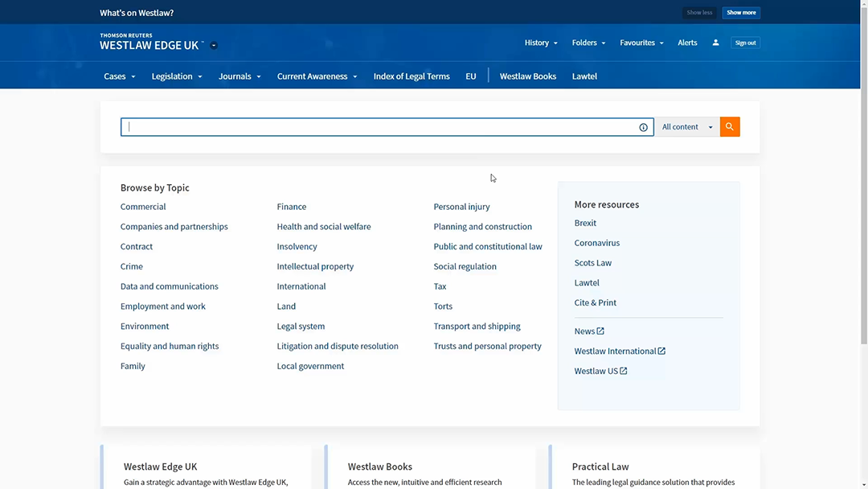
Task: Expand the Folders dropdown
Action: 588,43
